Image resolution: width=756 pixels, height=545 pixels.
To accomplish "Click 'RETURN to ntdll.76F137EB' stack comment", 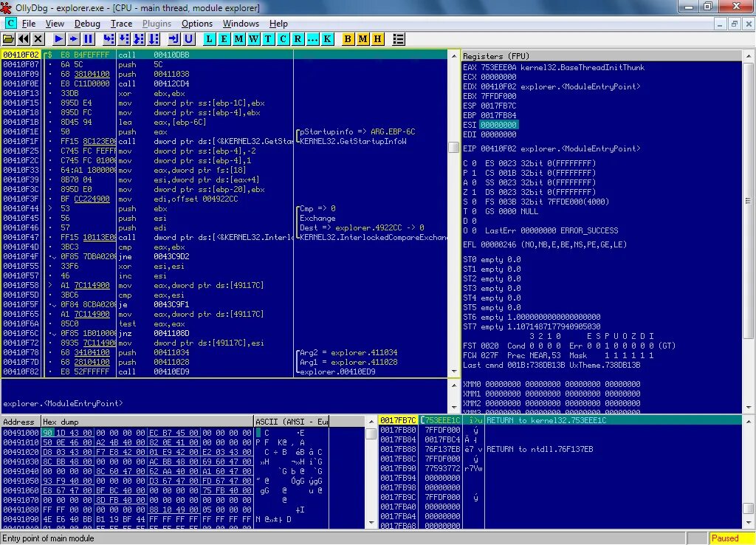I will click(540, 449).
